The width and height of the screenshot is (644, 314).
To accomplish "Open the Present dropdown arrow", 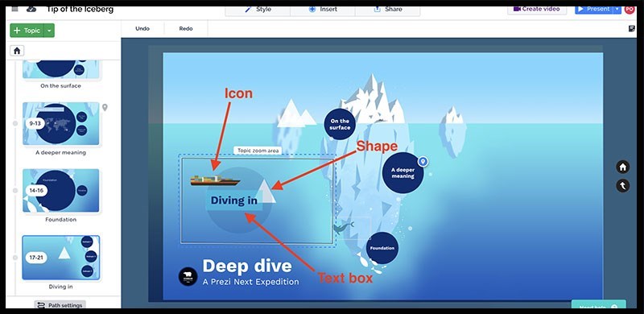I will pyautogui.click(x=617, y=9).
